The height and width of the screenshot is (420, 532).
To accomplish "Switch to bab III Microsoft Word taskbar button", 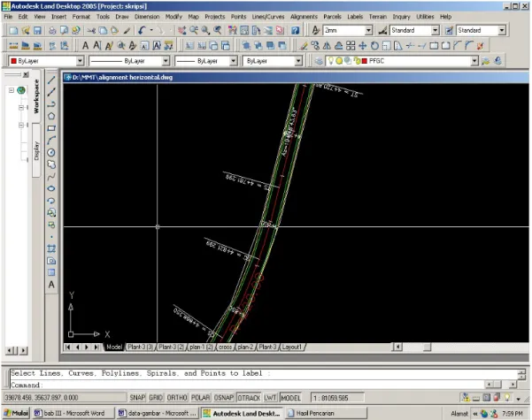I will (73, 413).
